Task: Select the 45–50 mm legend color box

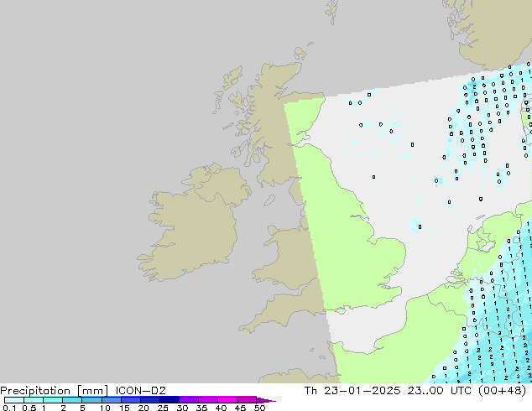Action: 247,400
